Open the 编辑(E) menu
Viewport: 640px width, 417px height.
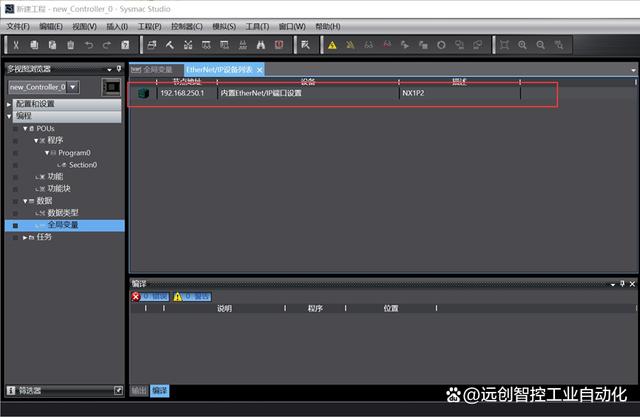tap(51, 27)
